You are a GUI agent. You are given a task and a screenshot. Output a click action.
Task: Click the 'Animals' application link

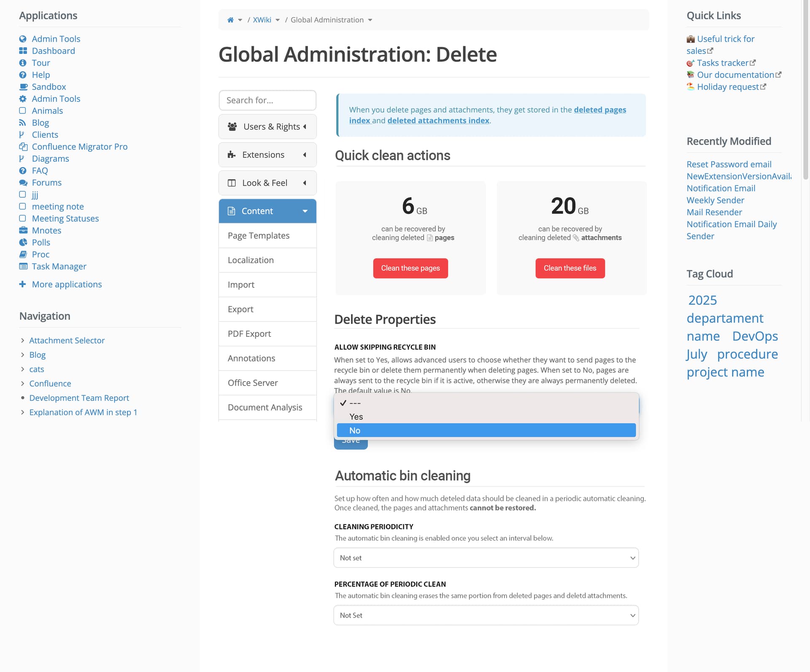click(47, 111)
